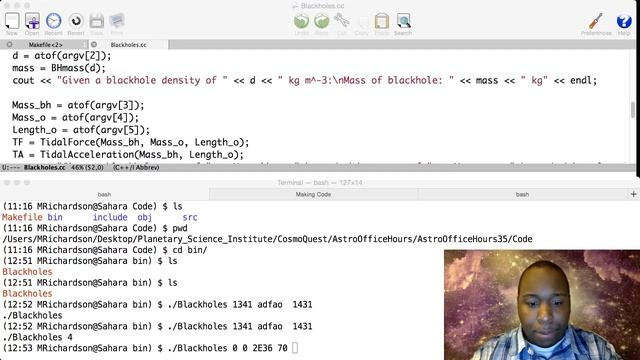640x360 pixels.
Task: Click the line "mass = BHmass(d);"
Action: click(59, 68)
